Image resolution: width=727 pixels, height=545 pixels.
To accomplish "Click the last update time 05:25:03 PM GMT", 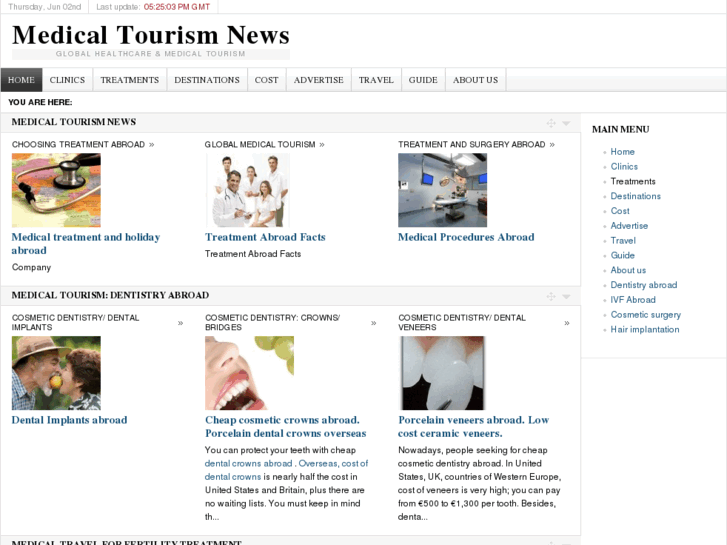I will 177,7.
